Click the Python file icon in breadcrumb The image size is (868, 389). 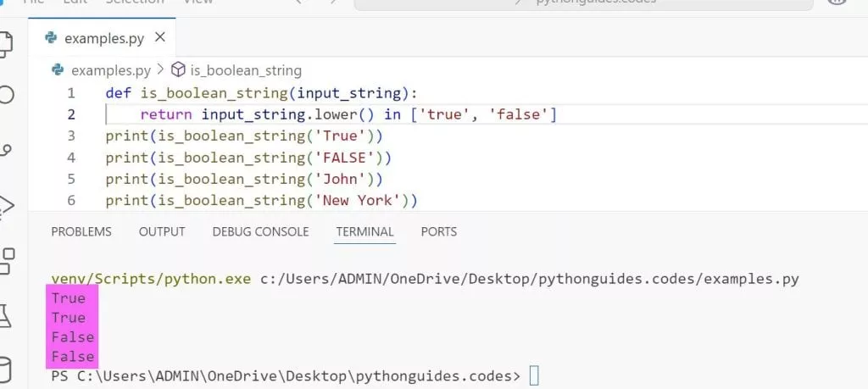pos(58,70)
